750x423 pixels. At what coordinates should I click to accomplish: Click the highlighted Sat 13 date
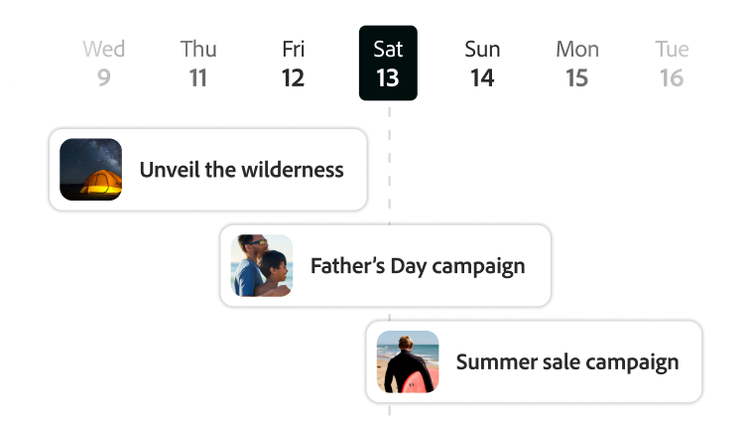click(x=388, y=63)
